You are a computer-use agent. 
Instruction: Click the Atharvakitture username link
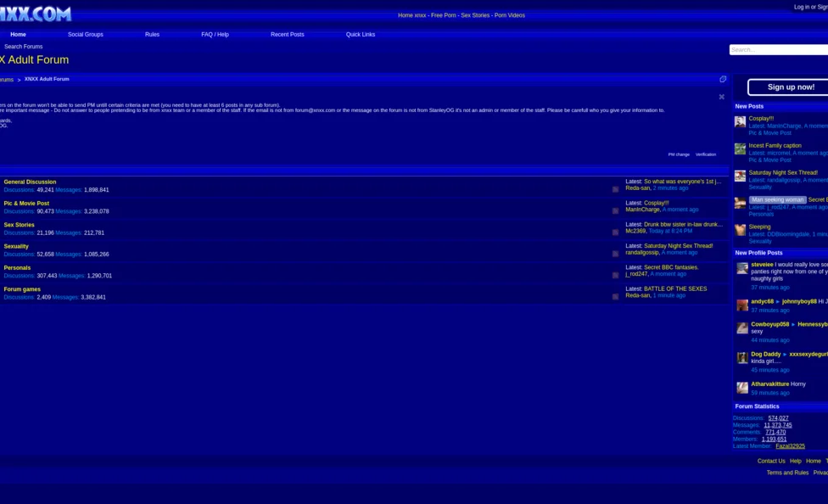click(770, 384)
